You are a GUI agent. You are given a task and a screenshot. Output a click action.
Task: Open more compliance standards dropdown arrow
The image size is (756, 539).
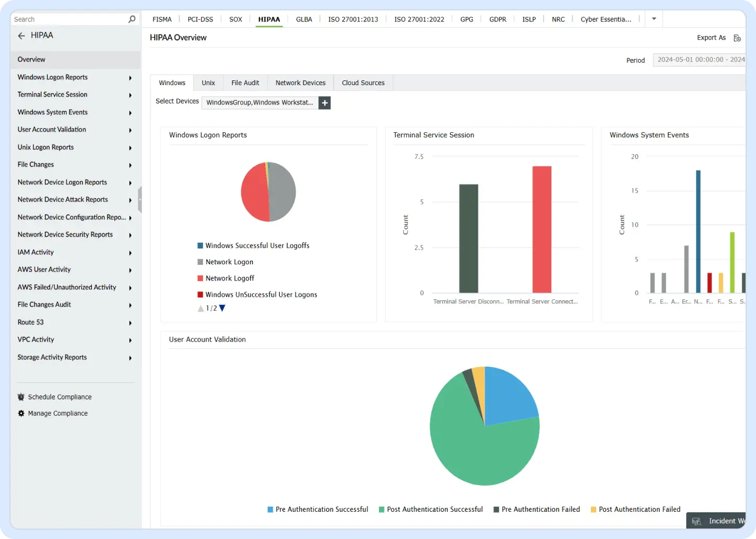point(654,19)
